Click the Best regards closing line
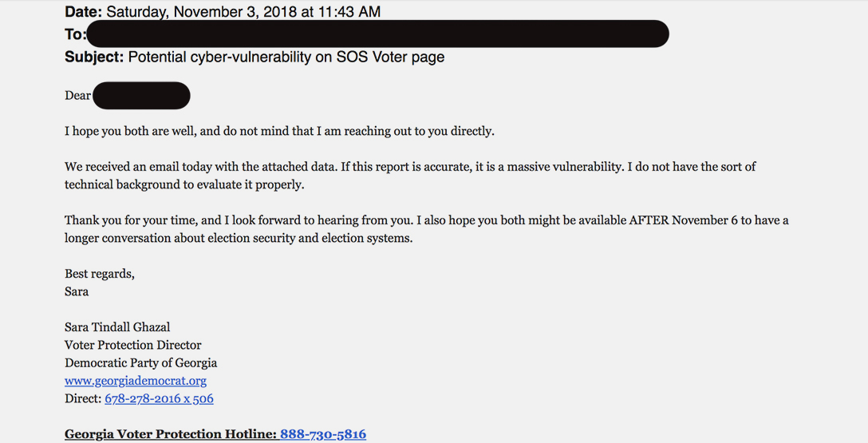The height and width of the screenshot is (443, 868). 100,274
